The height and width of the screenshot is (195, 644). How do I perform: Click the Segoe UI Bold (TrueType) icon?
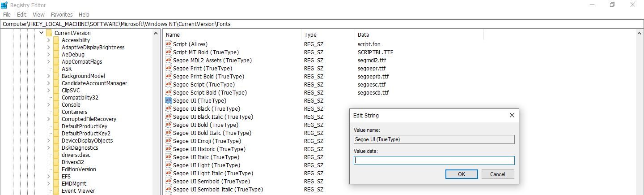tap(169, 125)
